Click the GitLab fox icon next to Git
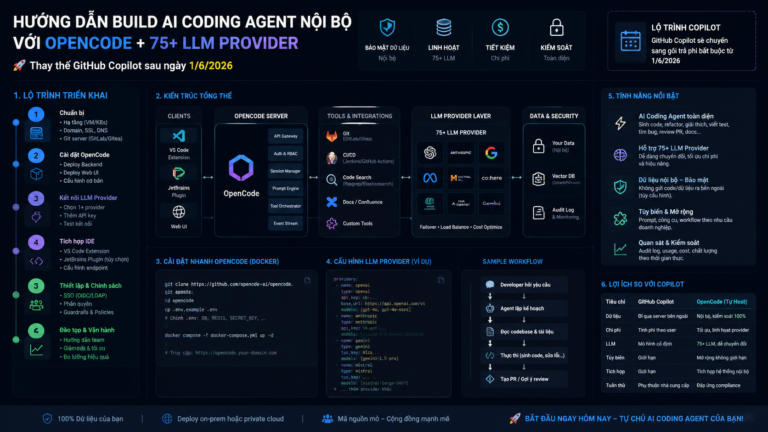 pos(332,136)
